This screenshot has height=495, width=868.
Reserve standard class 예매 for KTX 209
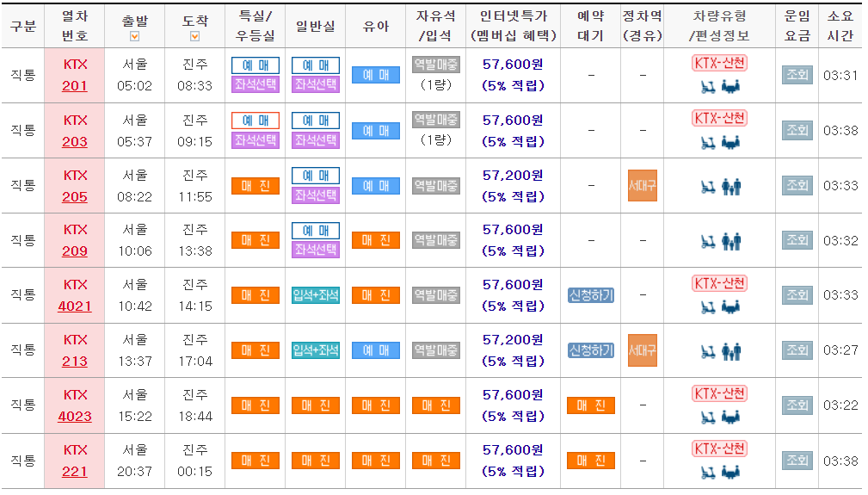pos(316,231)
